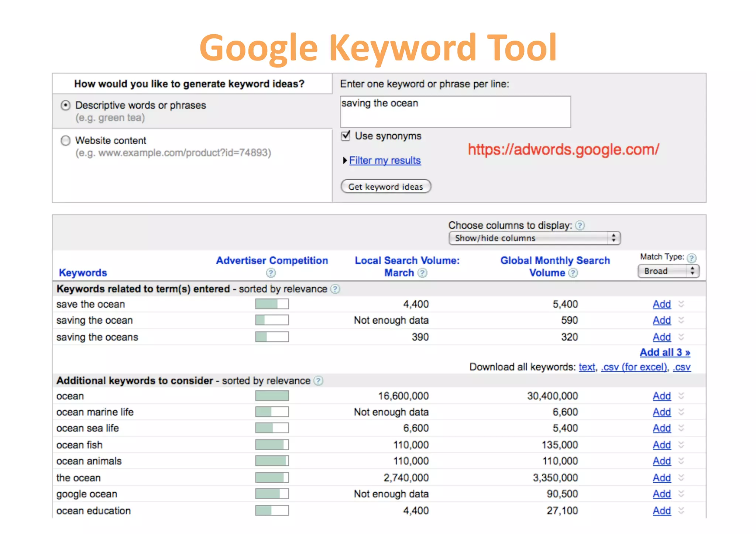The height and width of the screenshot is (534, 756).
Task: Click Add all 3 link
Action: pyautogui.click(x=665, y=352)
